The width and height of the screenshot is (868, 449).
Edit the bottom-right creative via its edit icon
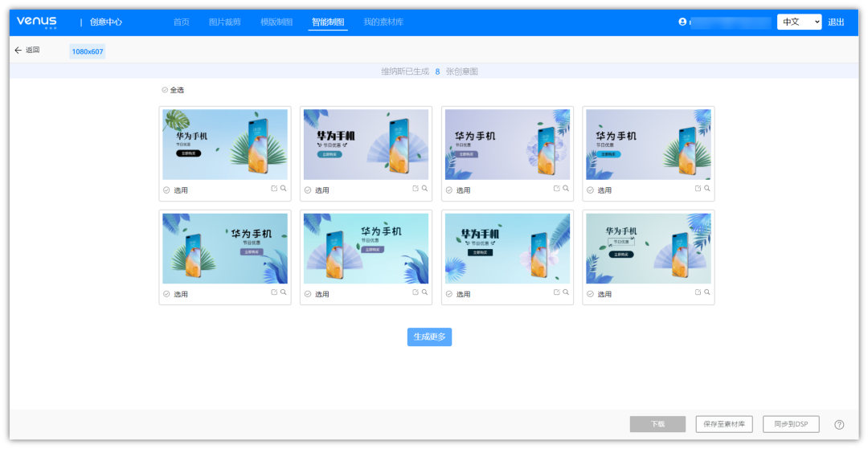[x=698, y=292]
